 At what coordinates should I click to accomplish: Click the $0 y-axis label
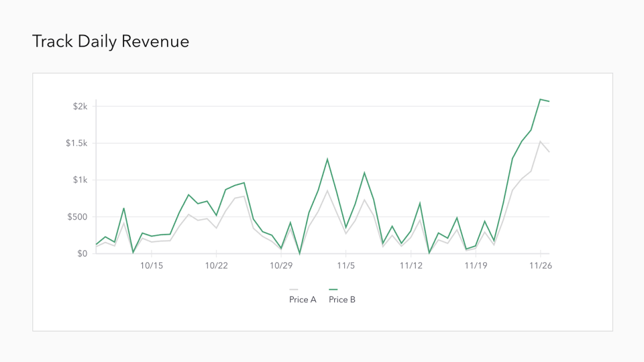(x=82, y=253)
